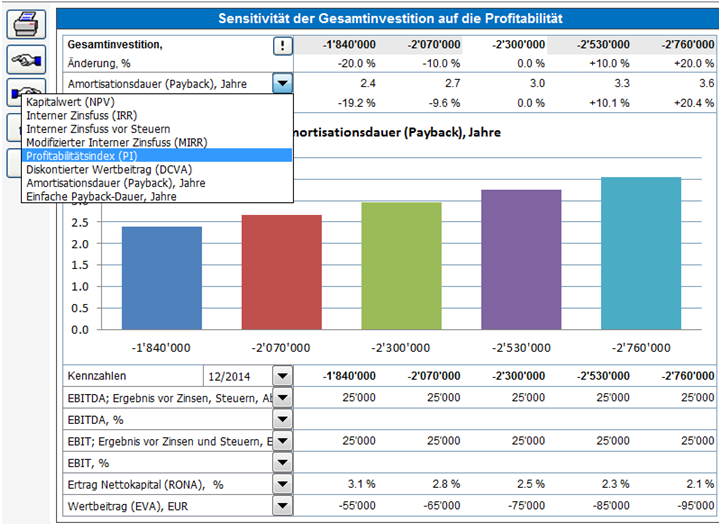Click the left-pointing hand icon button
The width and height of the screenshot is (719, 524).
tap(26, 60)
